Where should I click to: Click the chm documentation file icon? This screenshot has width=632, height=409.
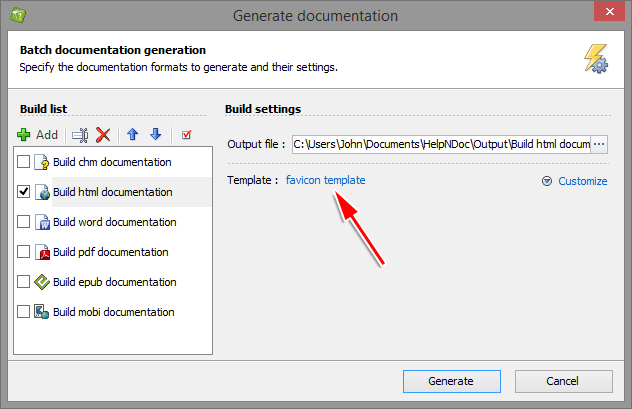coord(42,162)
